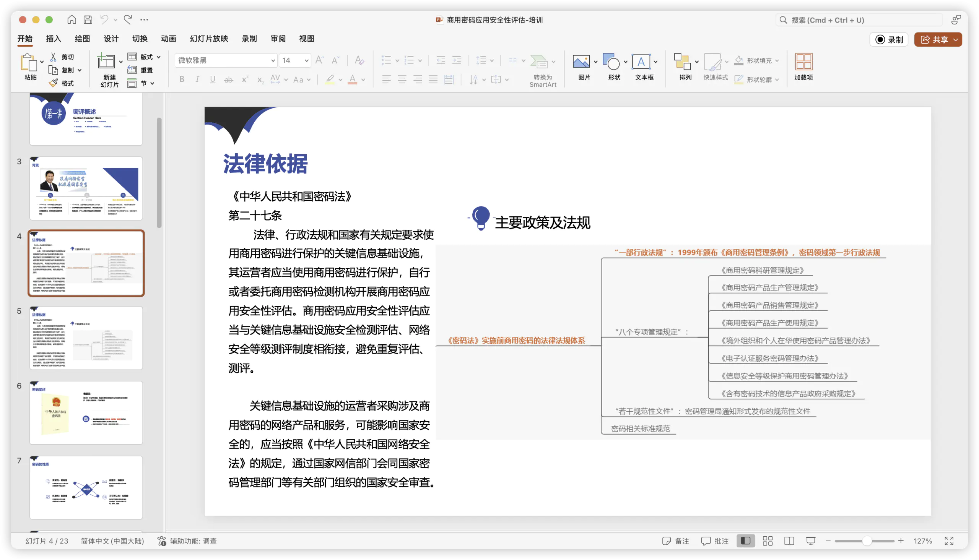Switch to reading view in status bar
The image size is (979, 560).
[789, 541]
